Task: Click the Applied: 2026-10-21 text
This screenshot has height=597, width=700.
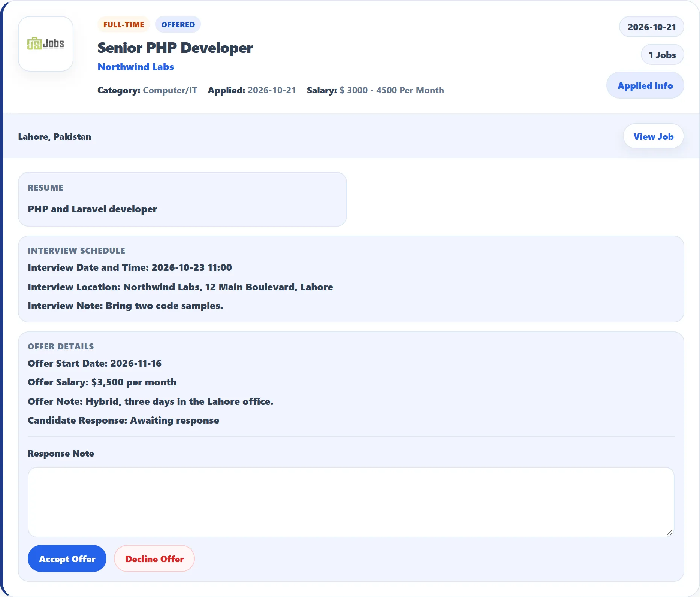Action: pos(252,90)
